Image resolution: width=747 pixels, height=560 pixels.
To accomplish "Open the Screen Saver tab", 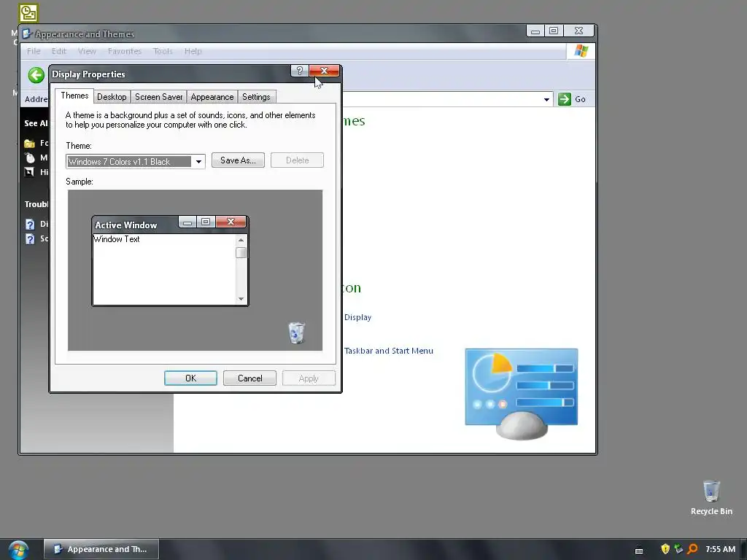I will point(158,97).
